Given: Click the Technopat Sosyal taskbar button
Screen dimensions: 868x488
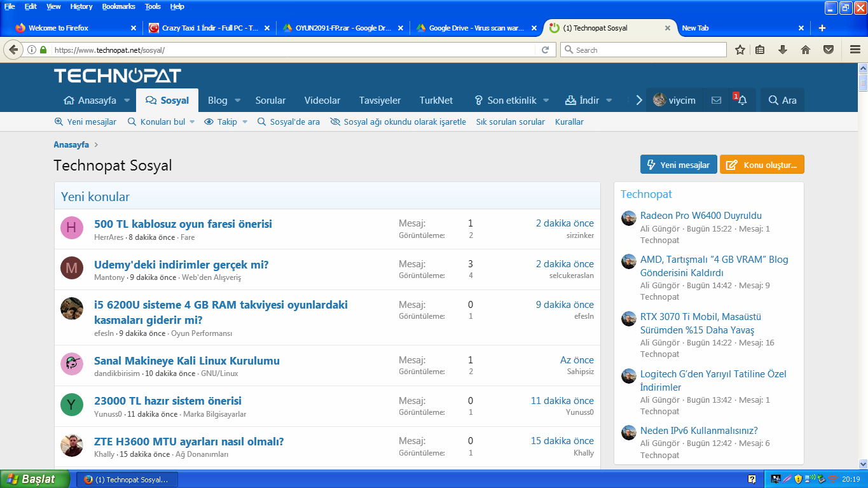Looking at the screenshot, I should click(x=127, y=480).
